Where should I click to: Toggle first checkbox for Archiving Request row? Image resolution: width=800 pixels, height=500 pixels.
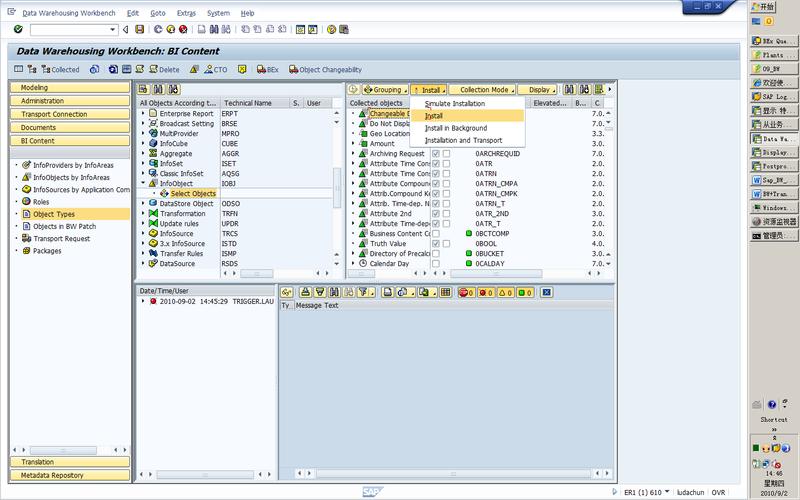coord(436,154)
